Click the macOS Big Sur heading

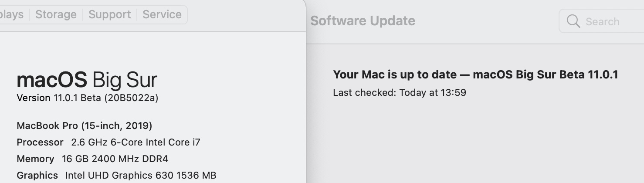pos(87,80)
